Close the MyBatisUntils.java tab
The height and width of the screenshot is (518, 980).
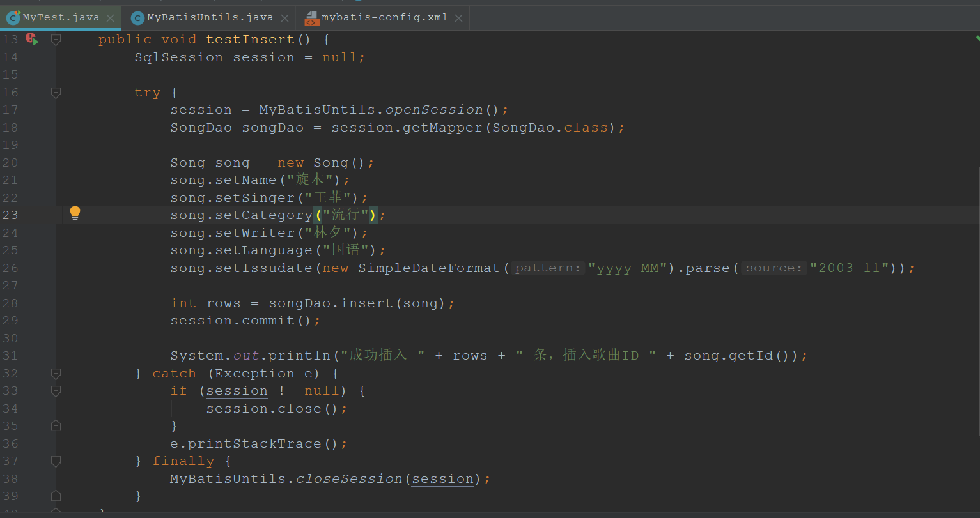284,19
